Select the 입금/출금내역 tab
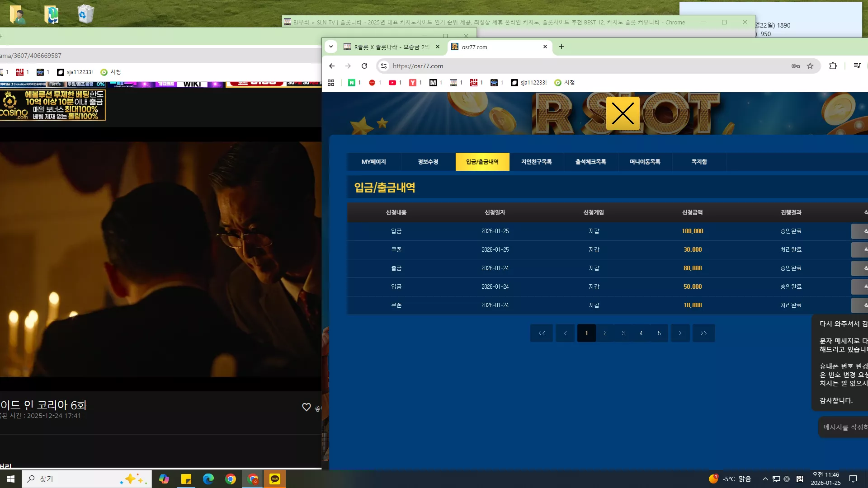 click(482, 162)
